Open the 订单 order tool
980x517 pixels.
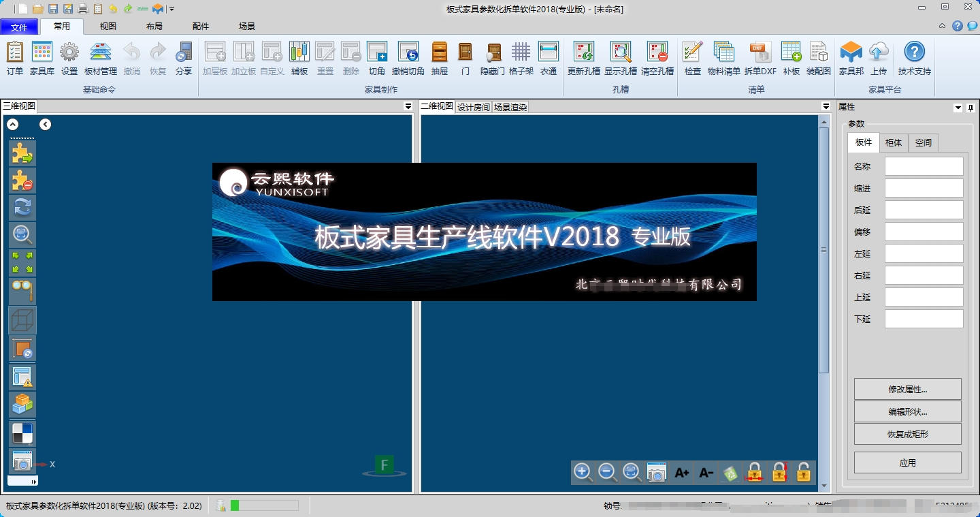15,58
